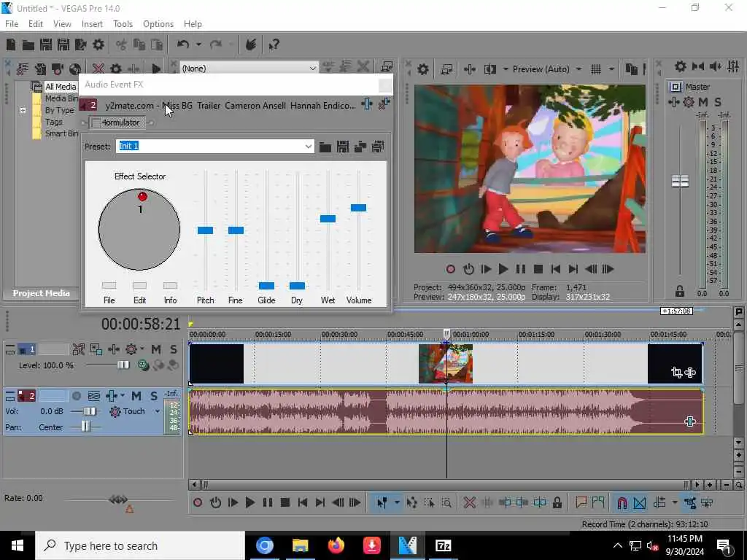This screenshot has height=560, width=747.
Task: Open Master FX icon under Master label
Action: pyautogui.click(x=673, y=102)
